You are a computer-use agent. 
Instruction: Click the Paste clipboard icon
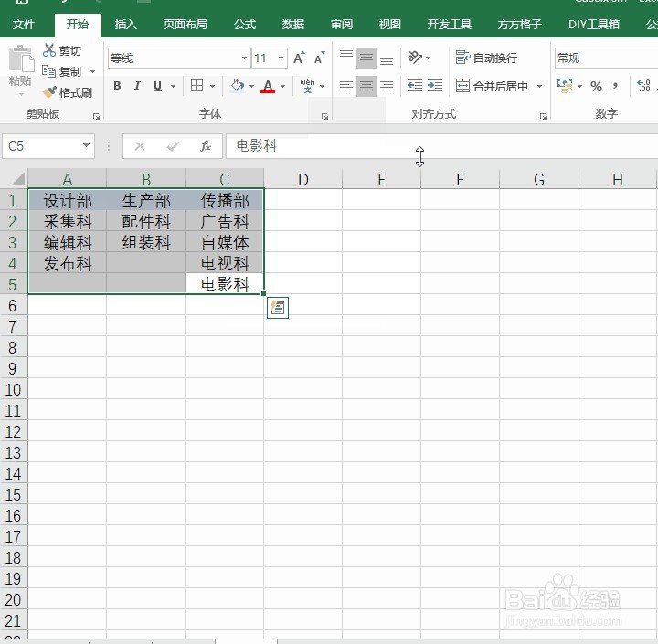tap(21, 58)
